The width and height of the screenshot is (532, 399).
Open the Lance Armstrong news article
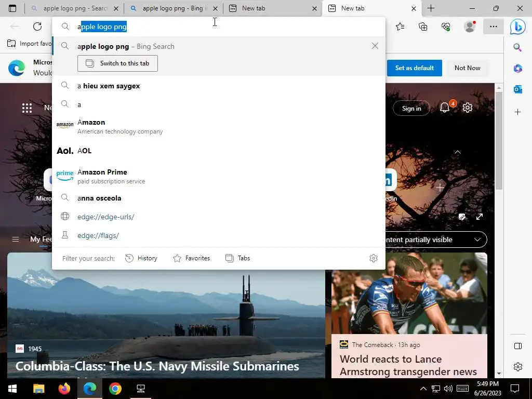[409, 315]
